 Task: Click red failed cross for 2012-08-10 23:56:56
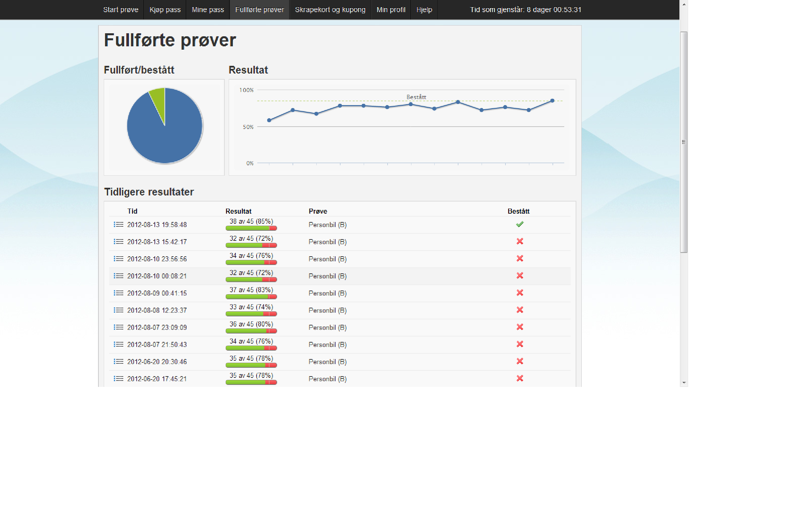click(520, 259)
